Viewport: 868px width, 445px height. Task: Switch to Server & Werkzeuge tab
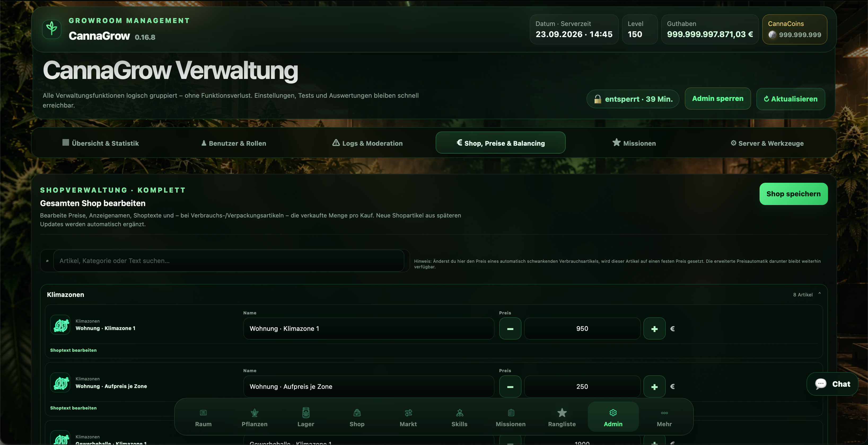[x=767, y=143]
